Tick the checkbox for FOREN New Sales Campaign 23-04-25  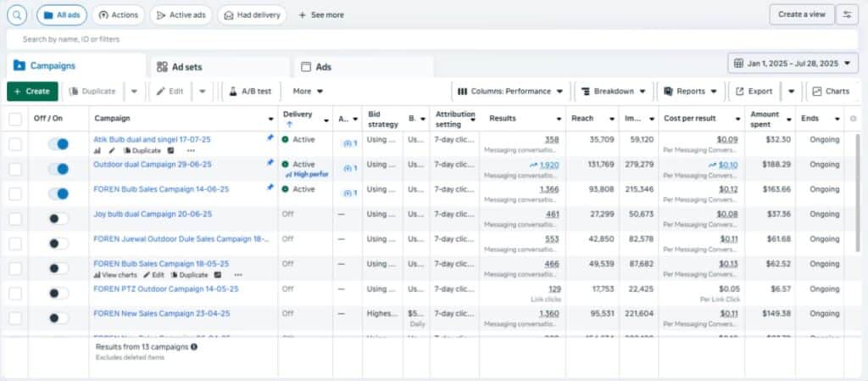[x=15, y=318]
